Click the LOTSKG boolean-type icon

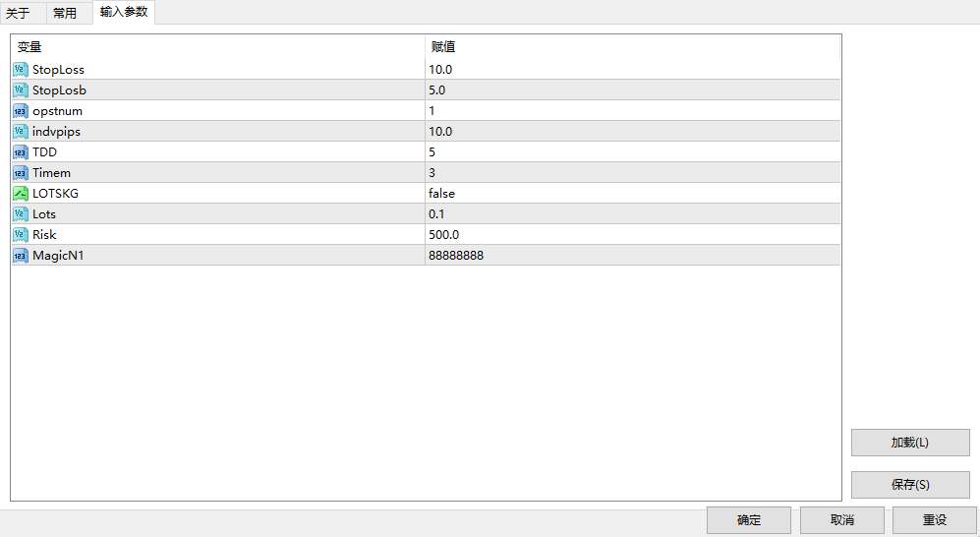point(21,194)
